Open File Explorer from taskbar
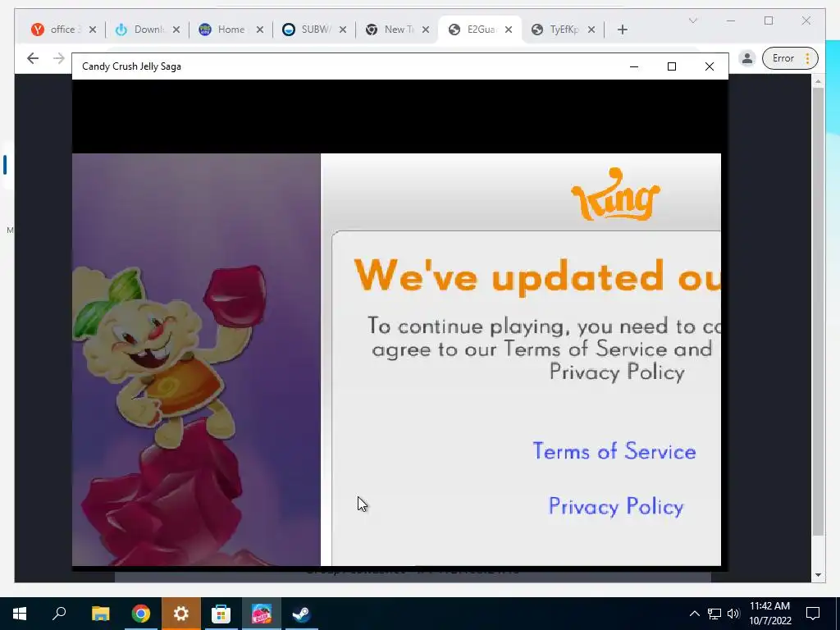The width and height of the screenshot is (840, 630). [100, 614]
